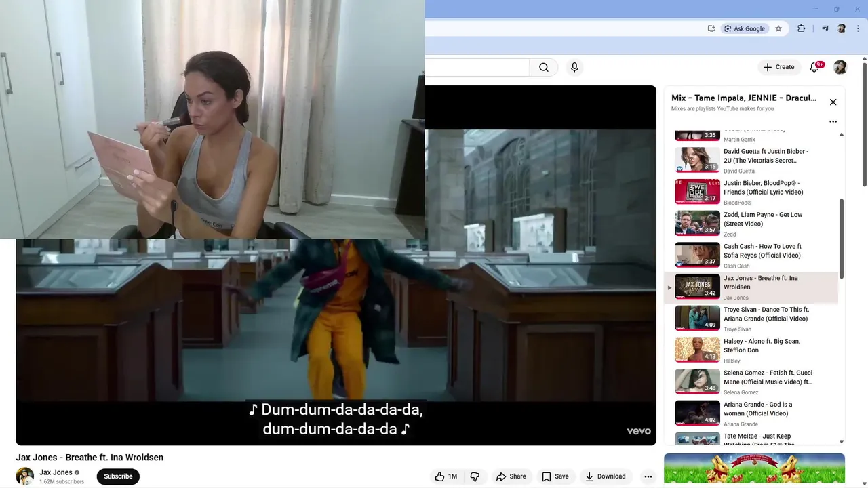
Task: Click the 4:09 Troye Sivan thumbnail
Action: (697, 318)
